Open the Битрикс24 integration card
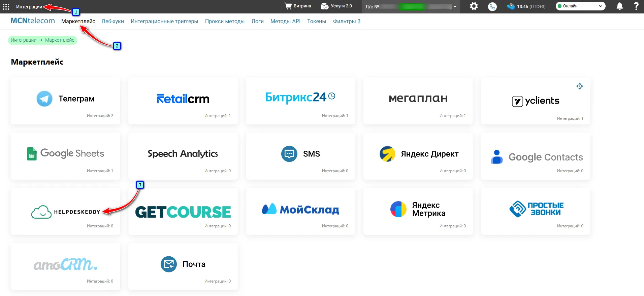Screen dimensions: 644x296 pyautogui.click(x=300, y=101)
